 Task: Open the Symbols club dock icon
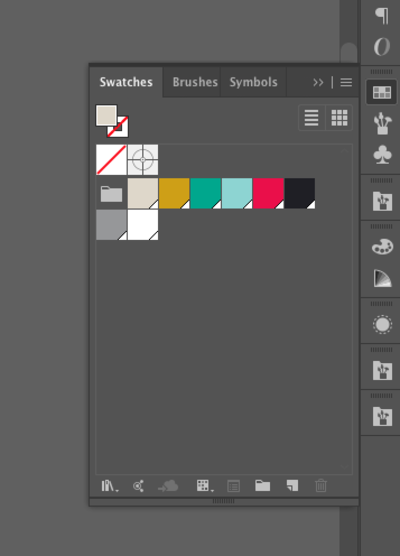tap(382, 154)
